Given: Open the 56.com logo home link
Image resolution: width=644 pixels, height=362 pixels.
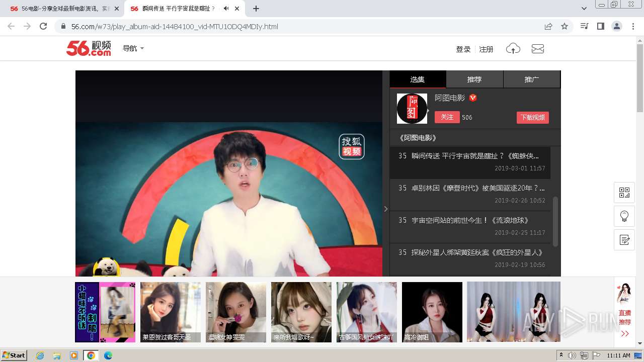Looking at the screenshot, I should [x=89, y=48].
